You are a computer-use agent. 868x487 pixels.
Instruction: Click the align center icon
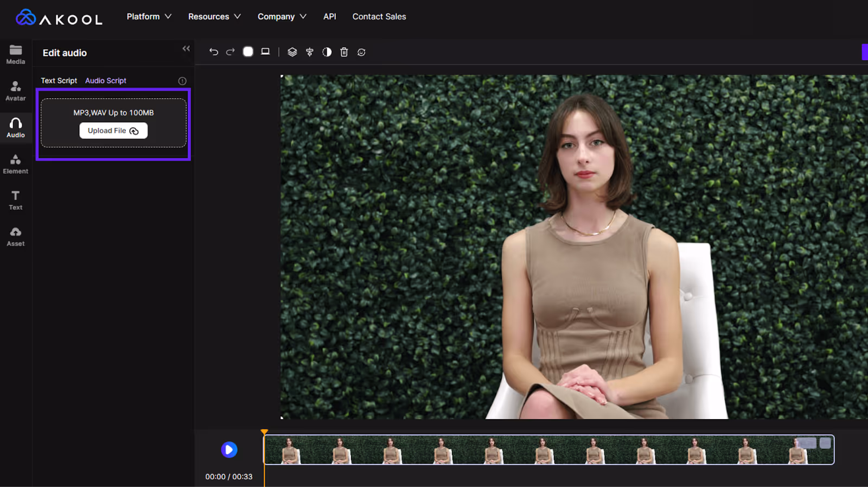point(310,52)
